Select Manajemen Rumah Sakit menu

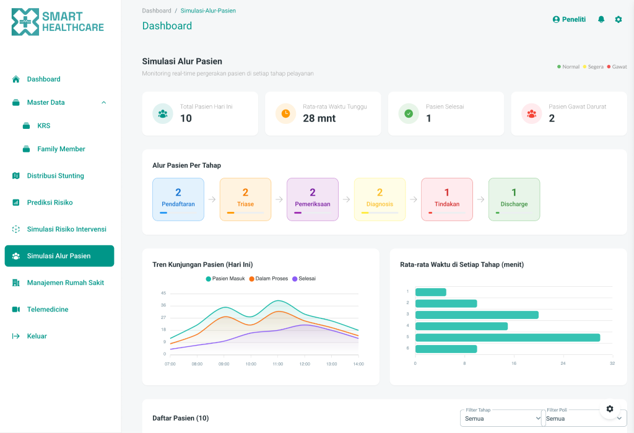59,283
